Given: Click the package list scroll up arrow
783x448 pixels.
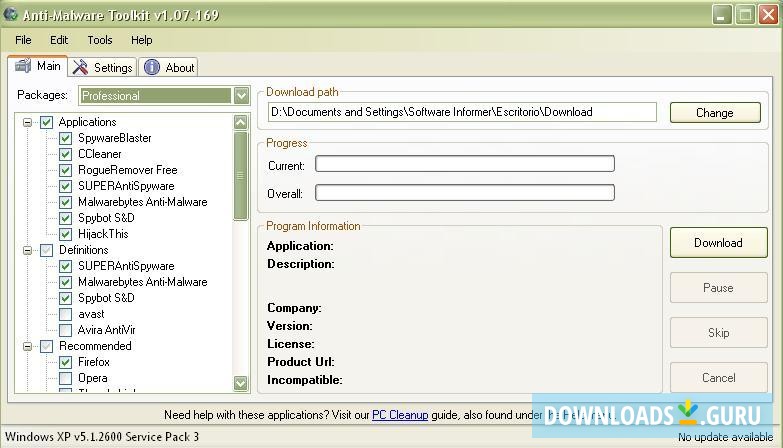Looking at the screenshot, I should click(241, 122).
